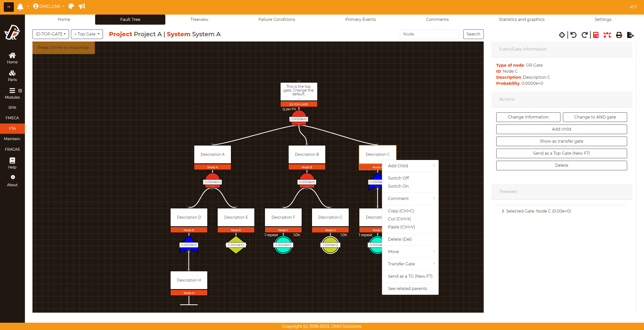Screen dimensions: 644x330
Task: Click the redo arrow icon
Action: pyautogui.click(x=584, y=35)
